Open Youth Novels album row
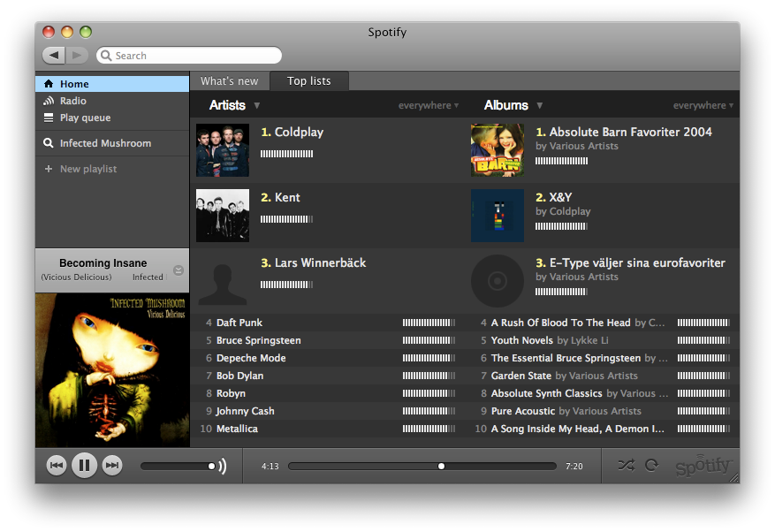Screen dimensions: 775x532 click(602, 340)
